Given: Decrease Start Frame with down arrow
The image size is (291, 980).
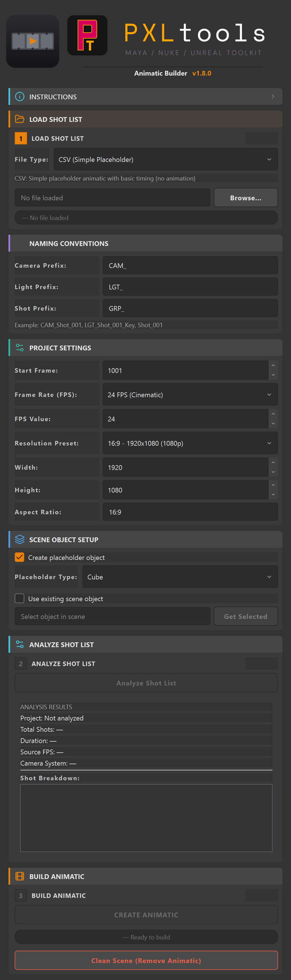Looking at the screenshot, I should 273,375.
